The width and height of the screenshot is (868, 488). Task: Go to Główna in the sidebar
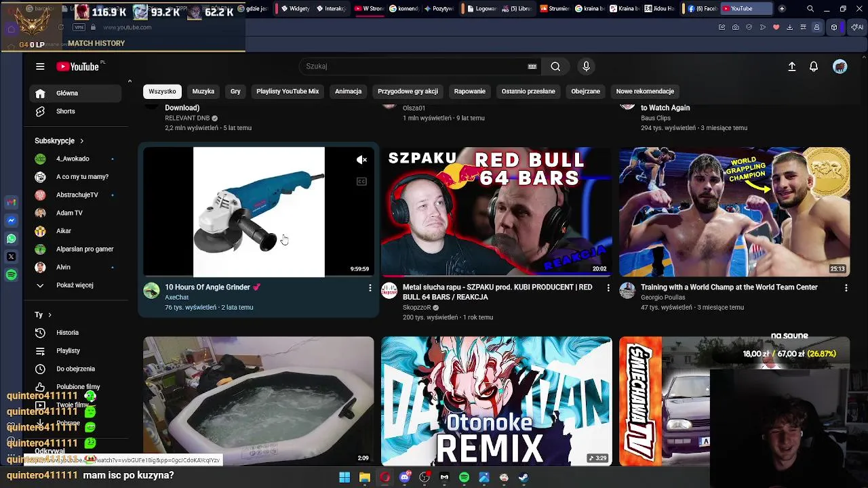point(75,94)
